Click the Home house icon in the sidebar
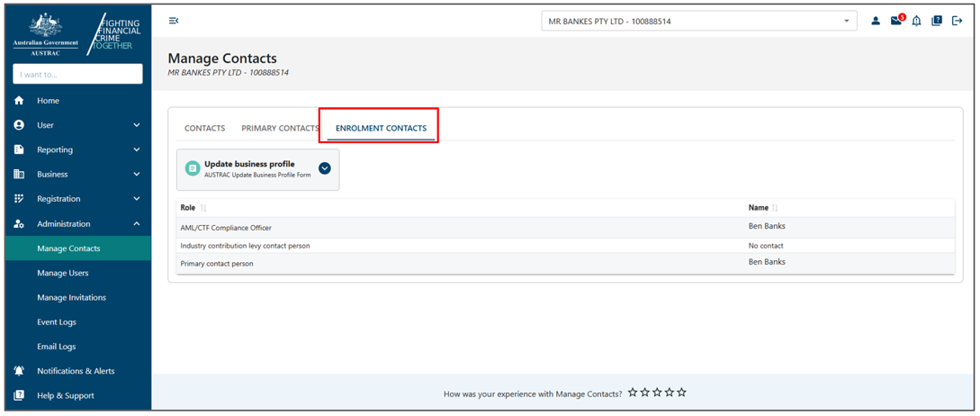 [19, 101]
